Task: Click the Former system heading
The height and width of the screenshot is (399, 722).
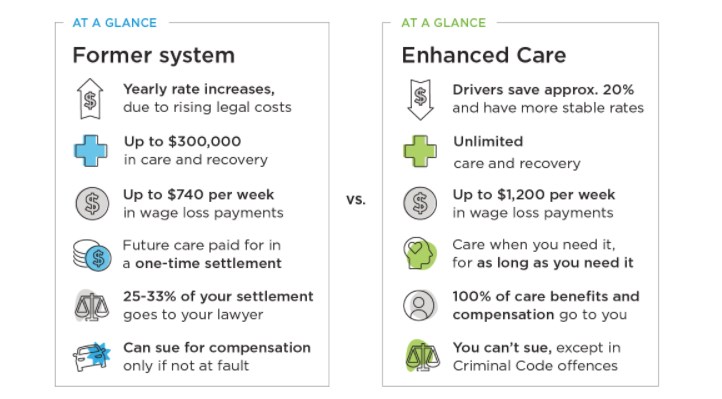Action: (x=154, y=56)
